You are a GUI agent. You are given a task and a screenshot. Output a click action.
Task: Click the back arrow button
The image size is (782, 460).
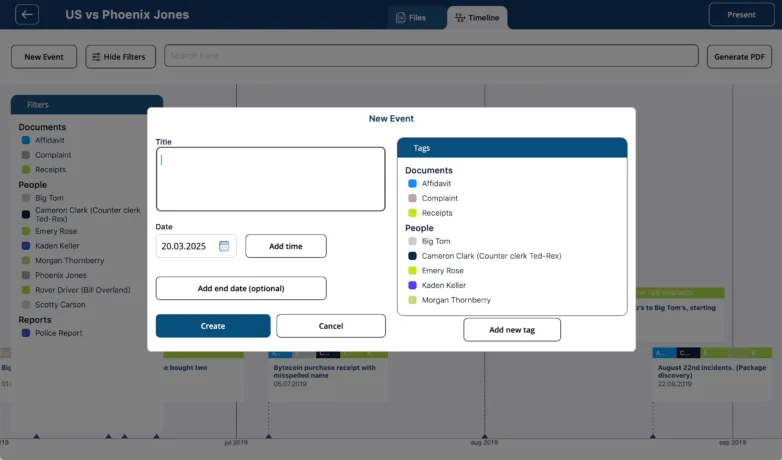click(27, 15)
